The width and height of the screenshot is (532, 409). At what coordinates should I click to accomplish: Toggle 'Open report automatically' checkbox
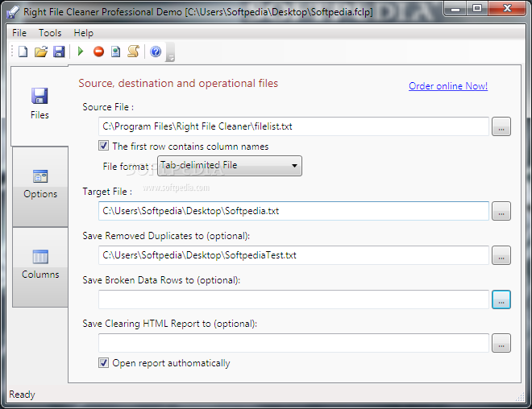(104, 362)
